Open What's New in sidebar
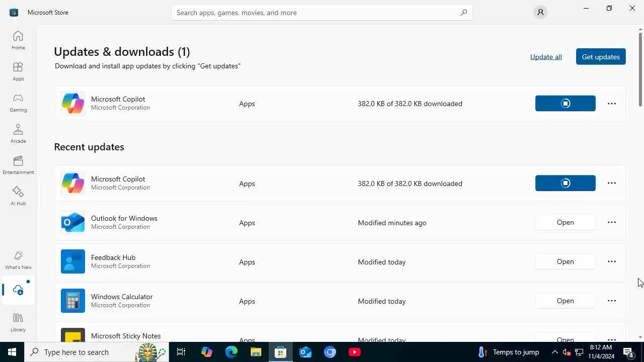The width and height of the screenshot is (644, 362). [x=18, y=260]
